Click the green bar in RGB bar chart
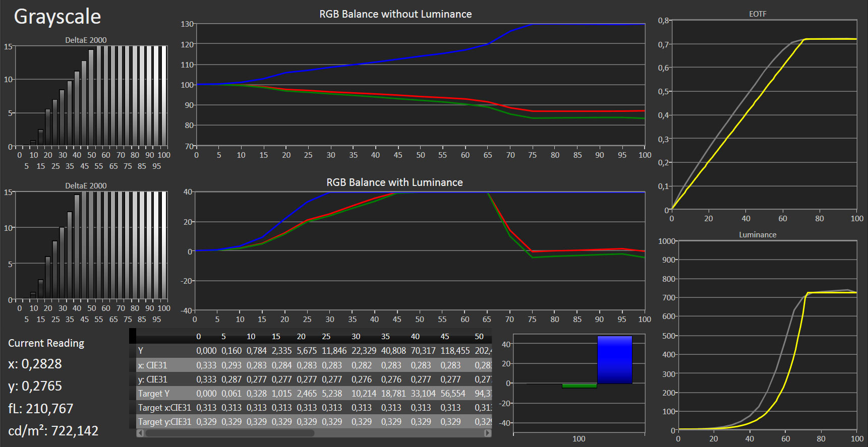 point(579,386)
